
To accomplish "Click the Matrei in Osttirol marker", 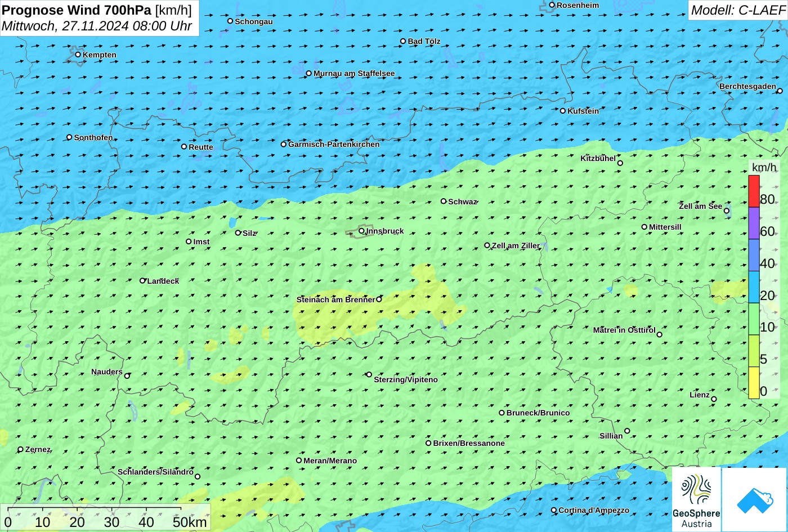I will (660, 334).
